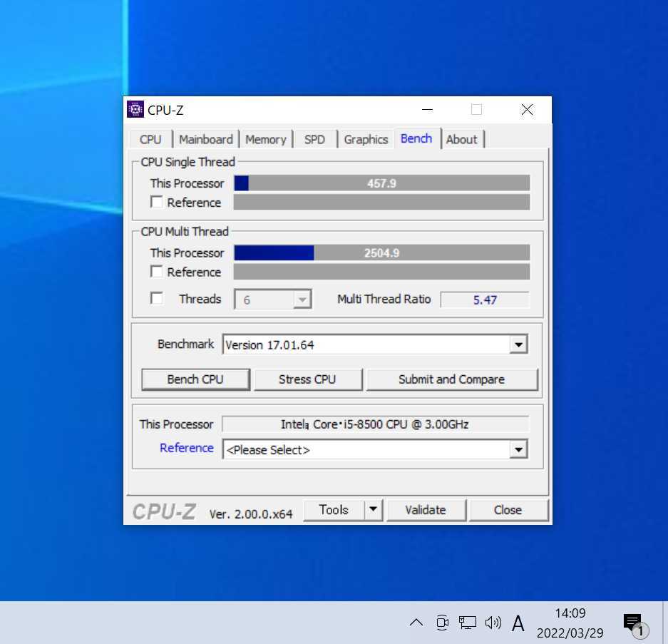Image resolution: width=668 pixels, height=644 pixels.
Task: Select the Bench tab
Action: (416, 138)
